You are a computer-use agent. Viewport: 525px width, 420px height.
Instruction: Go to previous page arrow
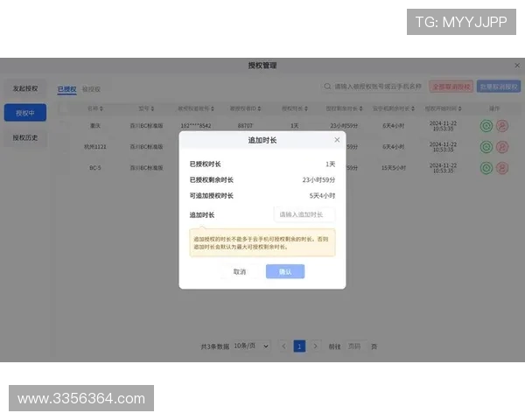tap(283, 346)
